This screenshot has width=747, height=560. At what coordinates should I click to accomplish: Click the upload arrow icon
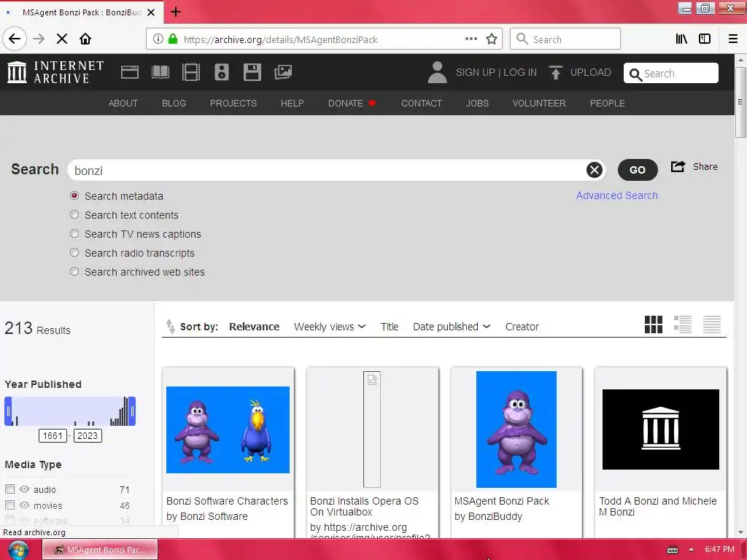click(555, 72)
